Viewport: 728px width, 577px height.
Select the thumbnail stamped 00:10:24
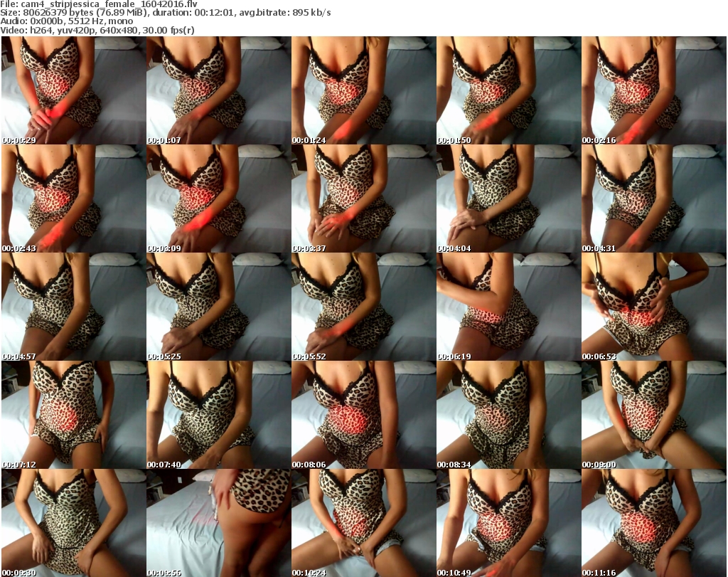coord(363,523)
